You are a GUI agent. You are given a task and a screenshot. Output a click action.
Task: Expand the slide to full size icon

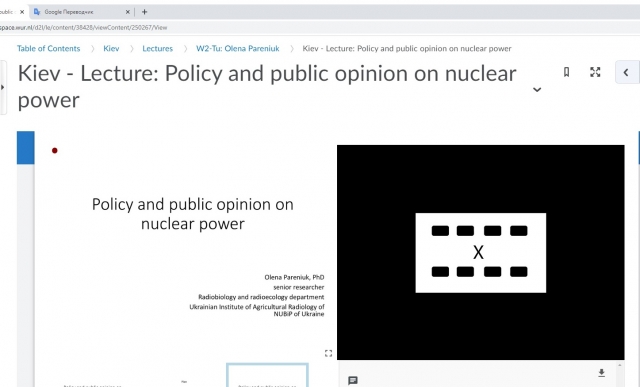tap(329, 353)
